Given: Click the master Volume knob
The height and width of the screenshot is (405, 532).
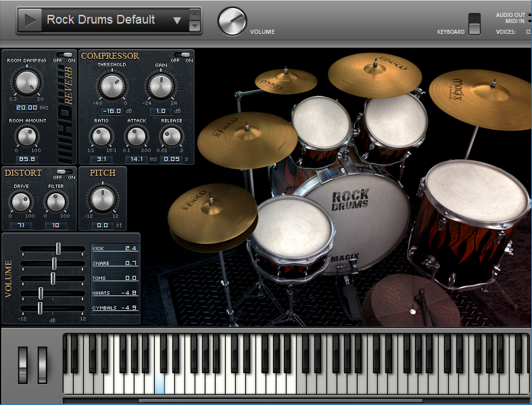Looking at the screenshot, I should tap(232, 21).
